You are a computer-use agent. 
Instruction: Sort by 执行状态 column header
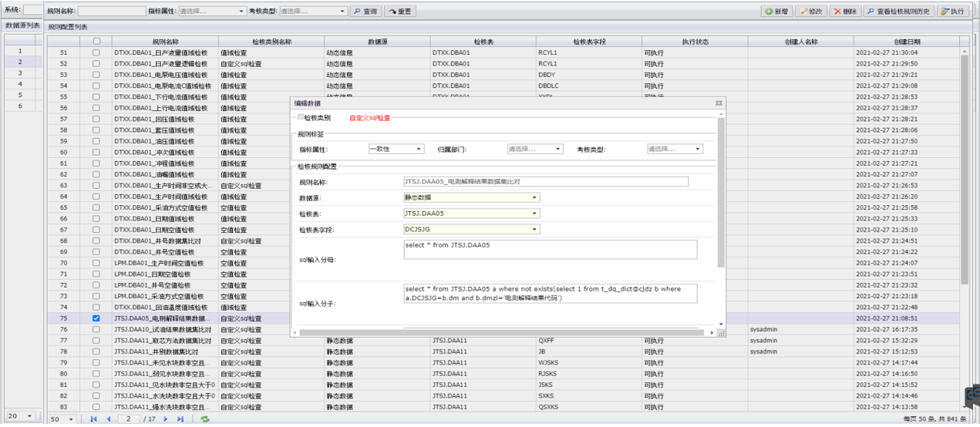pyautogui.click(x=695, y=42)
